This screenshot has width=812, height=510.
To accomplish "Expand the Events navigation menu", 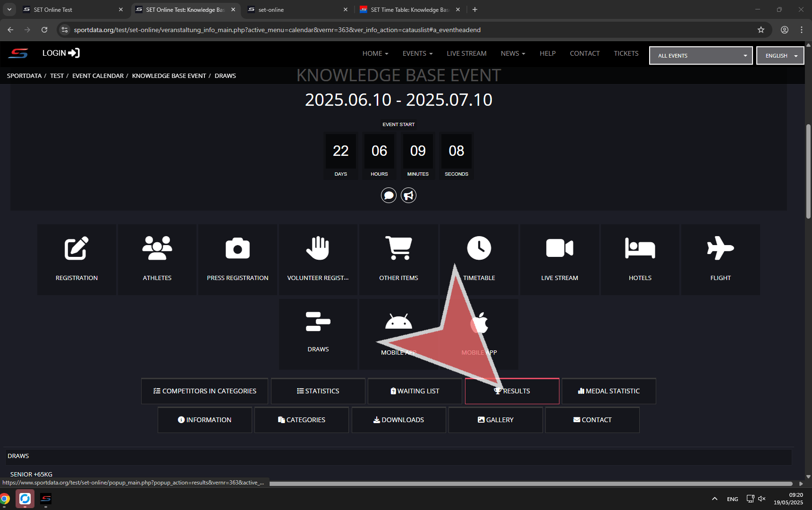I will pos(417,53).
